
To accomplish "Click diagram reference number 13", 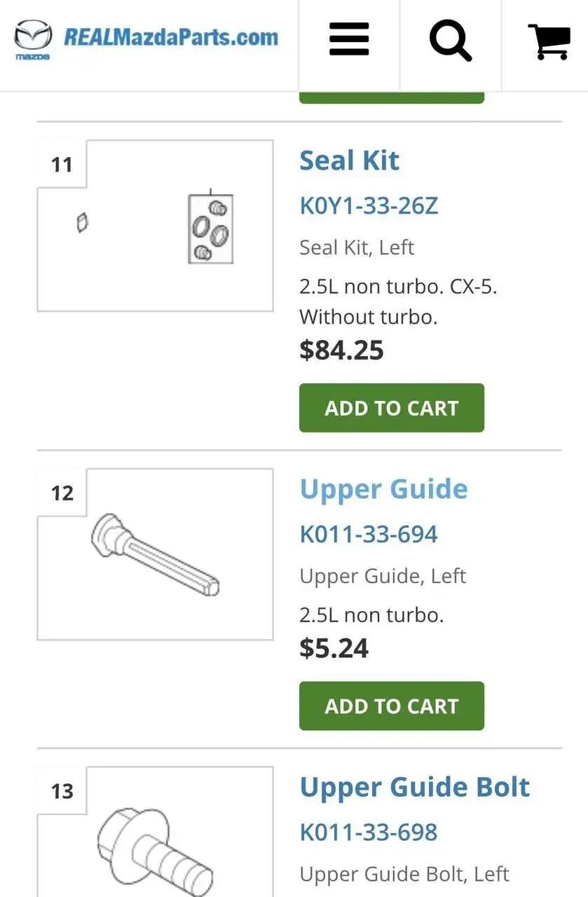I will 62,791.
